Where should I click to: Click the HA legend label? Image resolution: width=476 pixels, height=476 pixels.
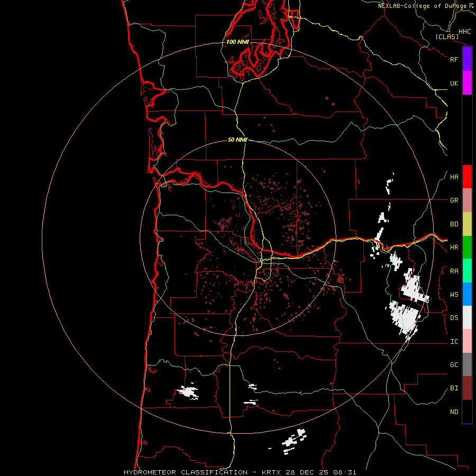pos(454,177)
